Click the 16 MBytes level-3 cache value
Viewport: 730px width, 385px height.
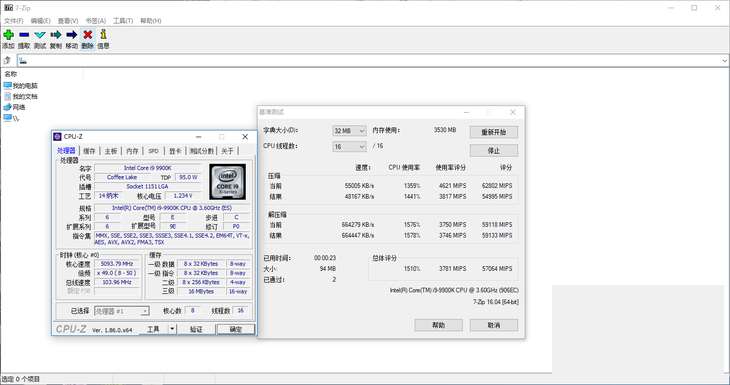pos(201,291)
